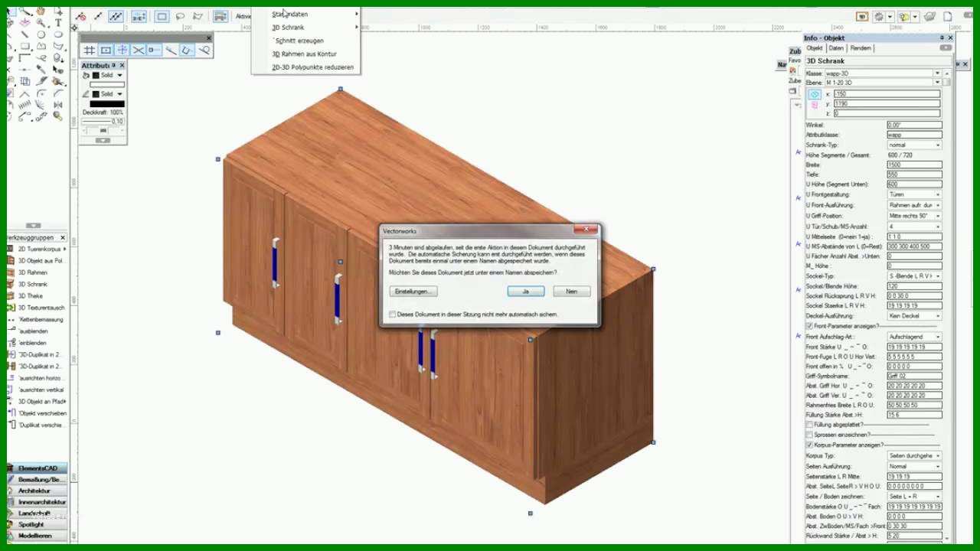The height and width of the screenshot is (551, 980).
Task: Open the Deckel-Ausführung dropdown 'Kein Deckel'
Action: pos(914,315)
